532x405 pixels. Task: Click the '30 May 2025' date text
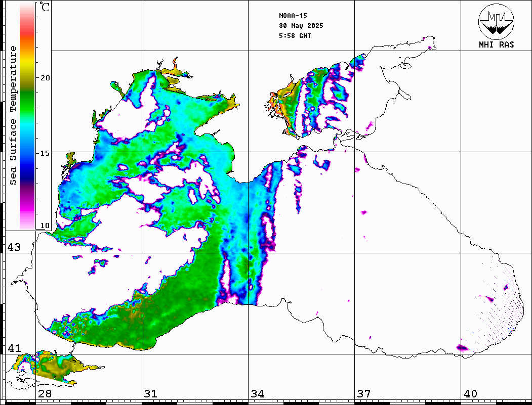301,26
